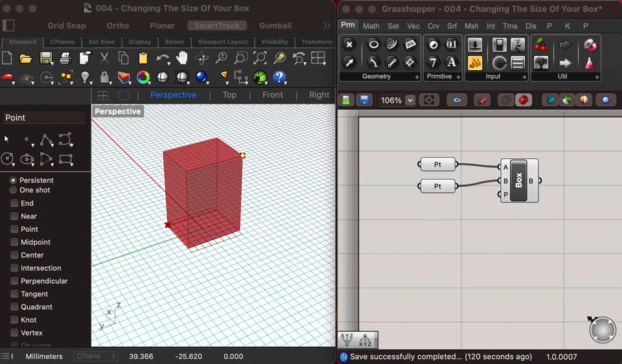
Task: Click the cherries Util component icon
Action: click(x=540, y=45)
